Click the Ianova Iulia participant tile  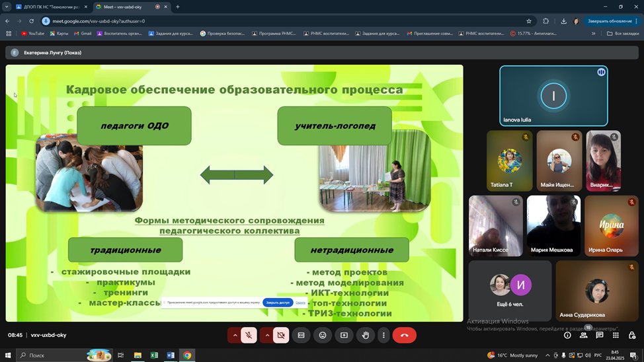click(x=553, y=96)
